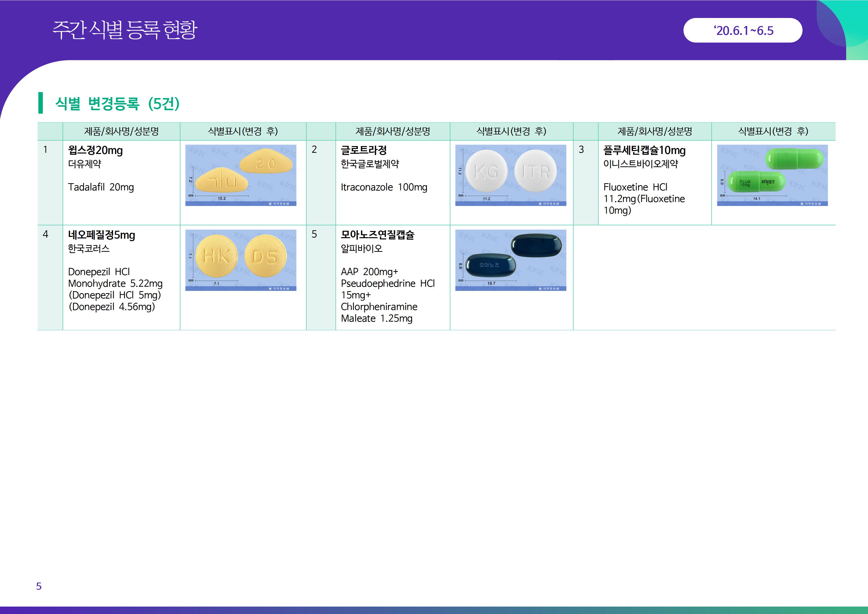The height and width of the screenshot is (614, 868).
Task: Click the page number 5 at bottom
Action: (x=39, y=586)
